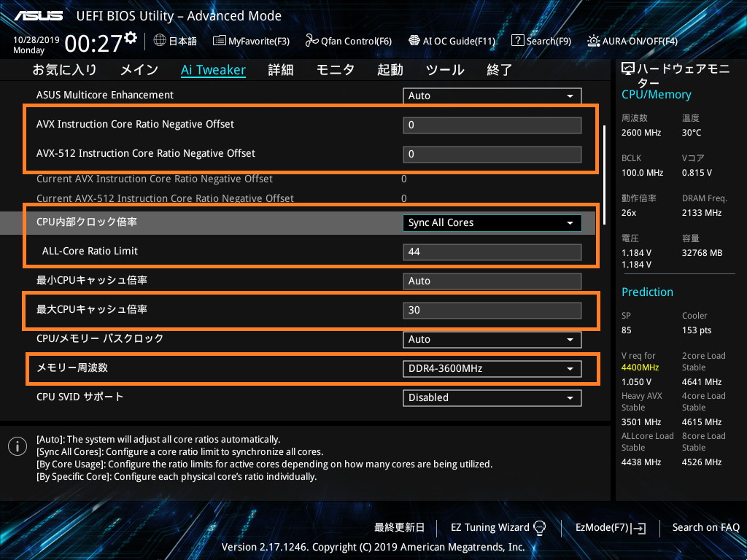The width and height of the screenshot is (747, 560).
Task: Click the 2600 MHz frequency value
Action: [640, 133]
